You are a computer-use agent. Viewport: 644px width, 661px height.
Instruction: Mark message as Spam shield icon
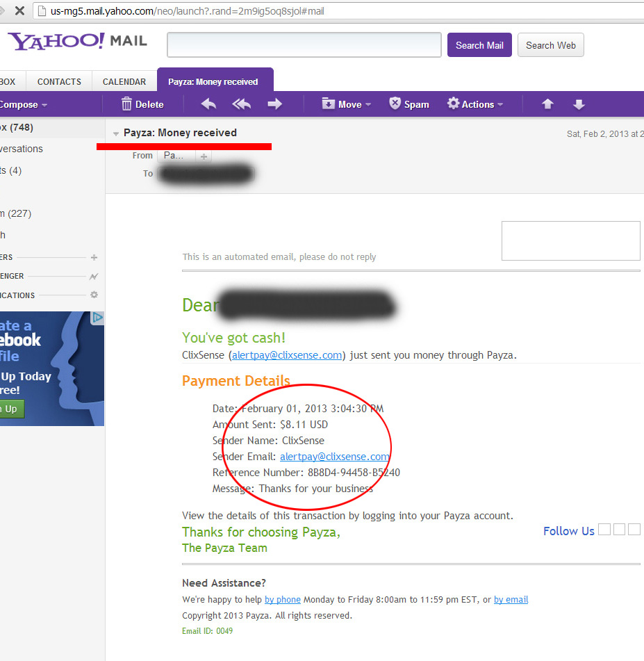(x=395, y=104)
